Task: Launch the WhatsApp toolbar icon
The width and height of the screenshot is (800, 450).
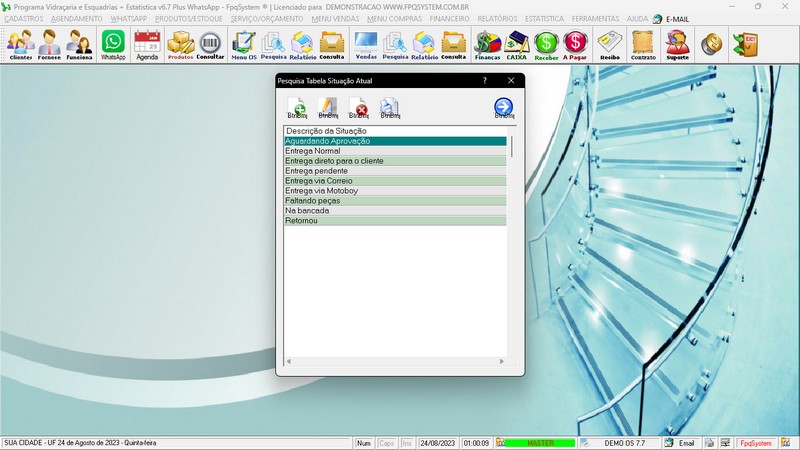Action: tap(113, 45)
